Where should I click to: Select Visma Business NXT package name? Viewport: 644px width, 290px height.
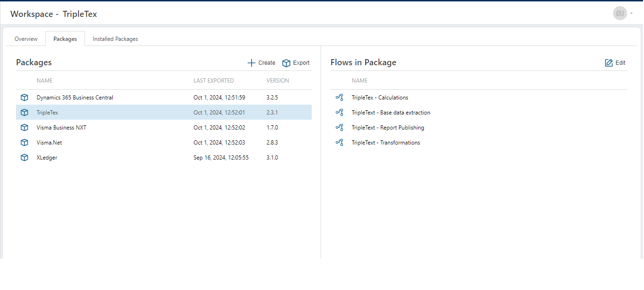(61, 128)
